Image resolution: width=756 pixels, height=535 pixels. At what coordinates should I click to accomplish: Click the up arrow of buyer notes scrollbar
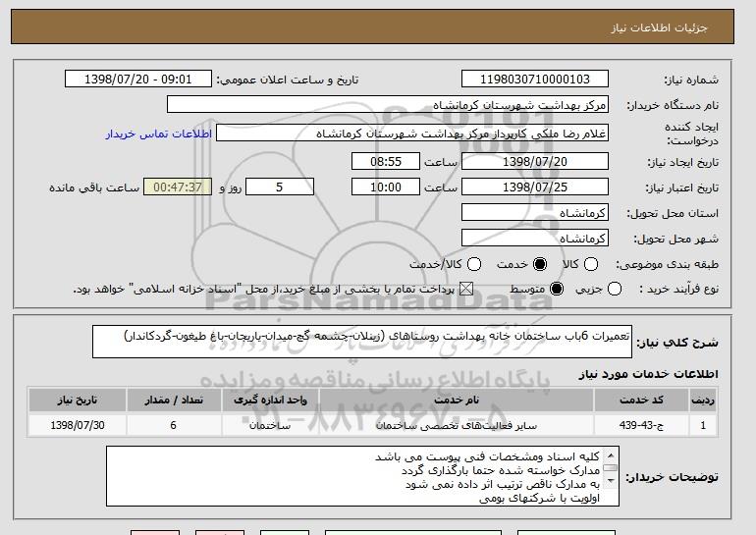pyautogui.click(x=611, y=455)
